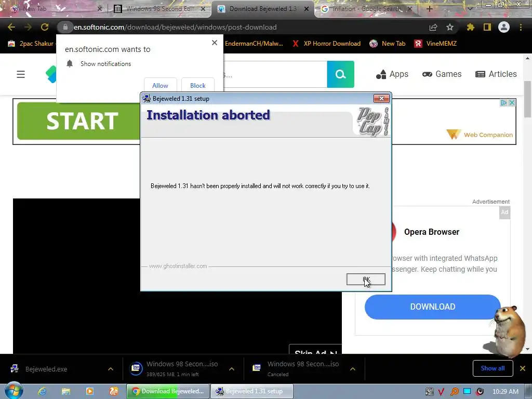
Task: Click the orange magnifier tray icon
Action: pos(454,392)
